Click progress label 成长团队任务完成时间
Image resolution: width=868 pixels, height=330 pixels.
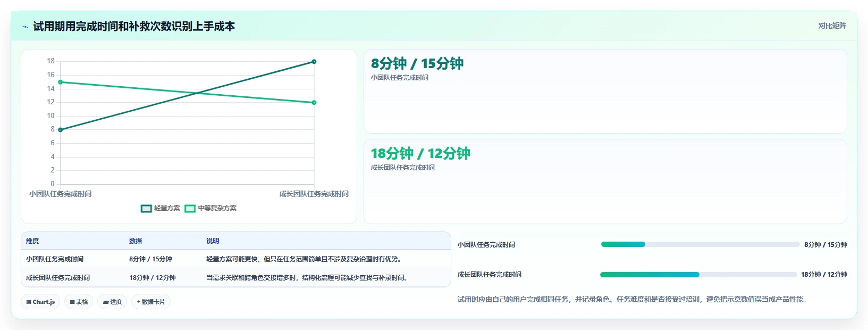[x=490, y=275]
